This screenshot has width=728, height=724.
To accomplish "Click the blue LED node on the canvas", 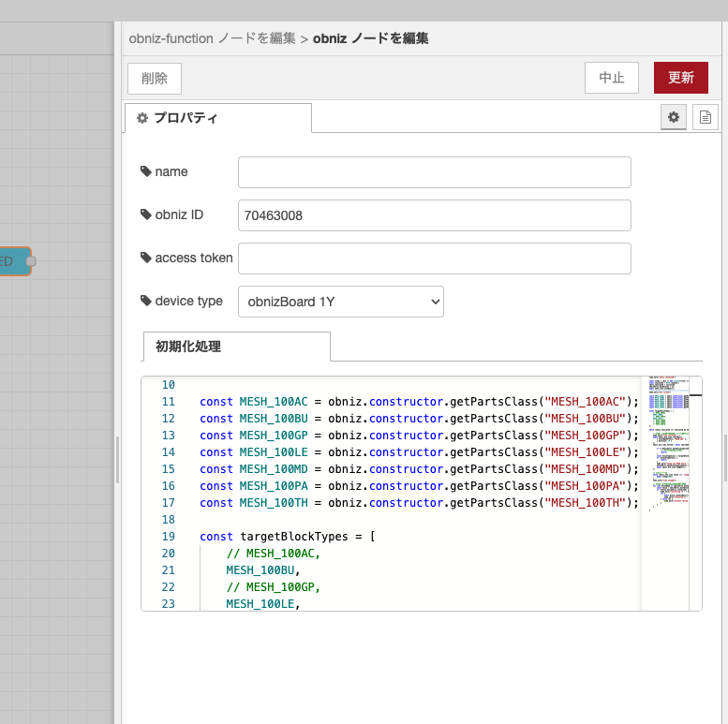I will point(14,261).
